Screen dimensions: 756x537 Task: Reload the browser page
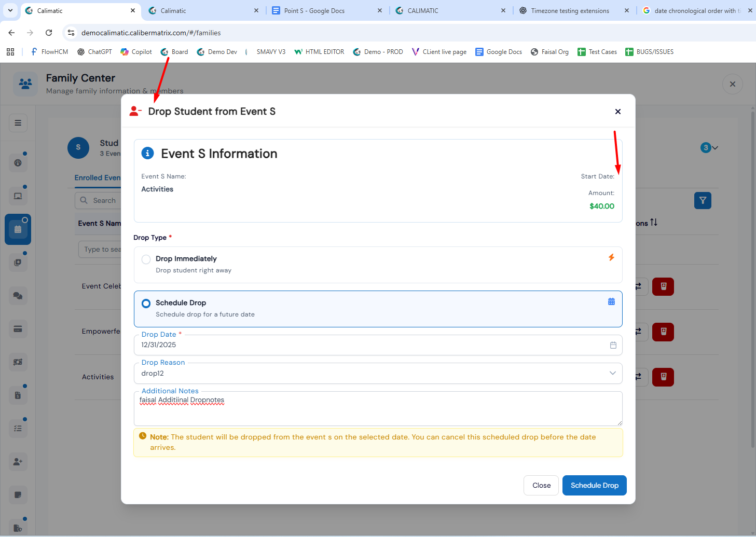pos(49,33)
